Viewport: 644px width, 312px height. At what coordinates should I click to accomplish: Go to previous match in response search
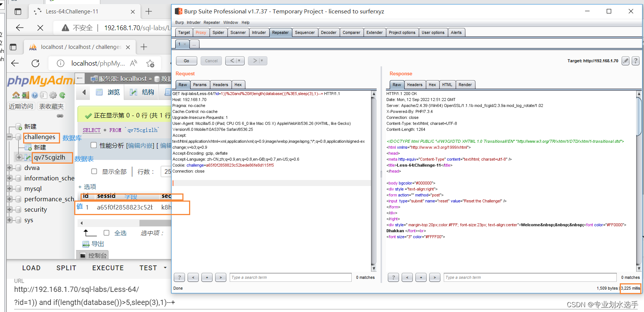pos(407,277)
